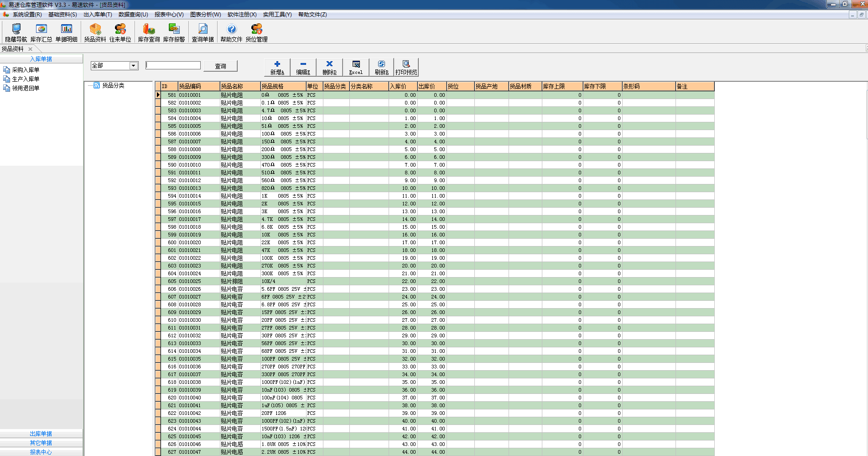Select the row with code 01010010
The image size is (868, 456).
[x=435, y=165]
